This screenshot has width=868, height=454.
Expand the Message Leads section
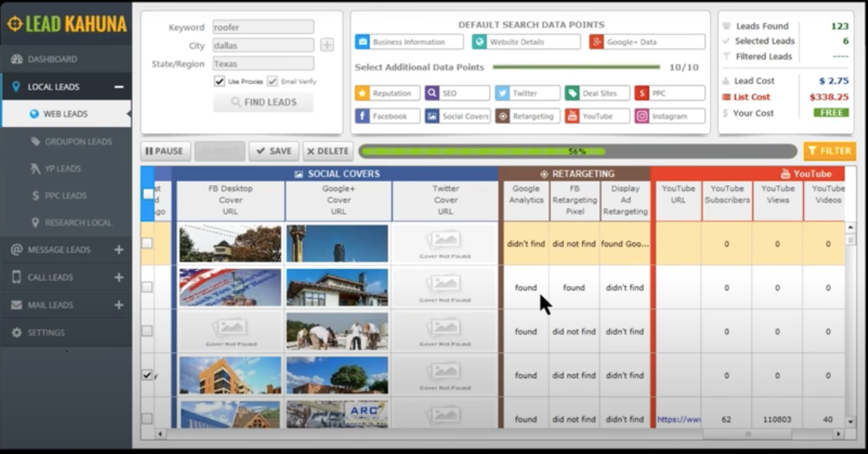[119, 250]
